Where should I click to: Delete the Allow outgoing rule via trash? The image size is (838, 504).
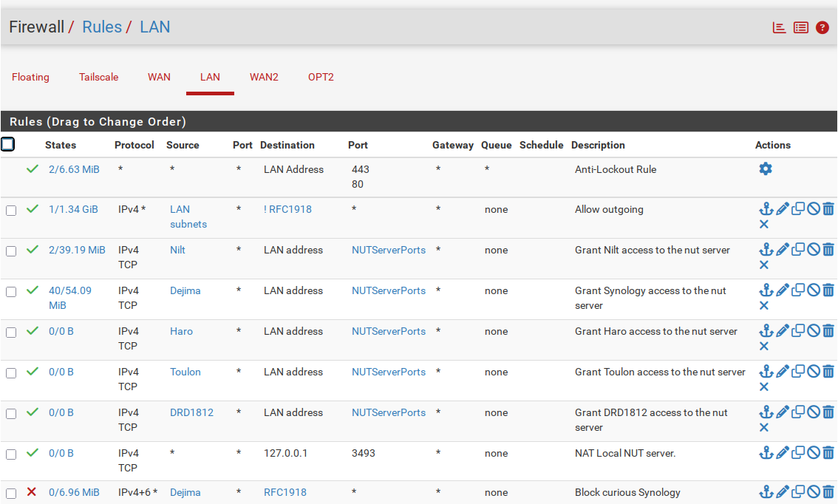828,209
